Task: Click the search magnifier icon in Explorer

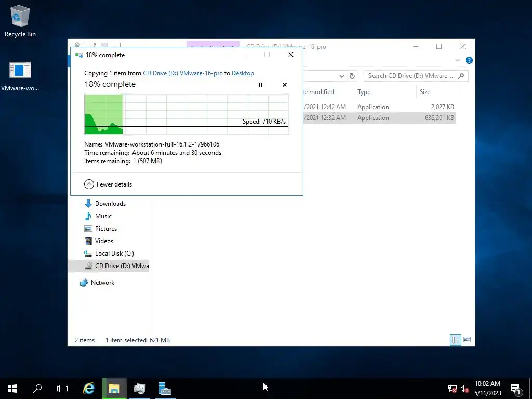Action: pos(461,76)
